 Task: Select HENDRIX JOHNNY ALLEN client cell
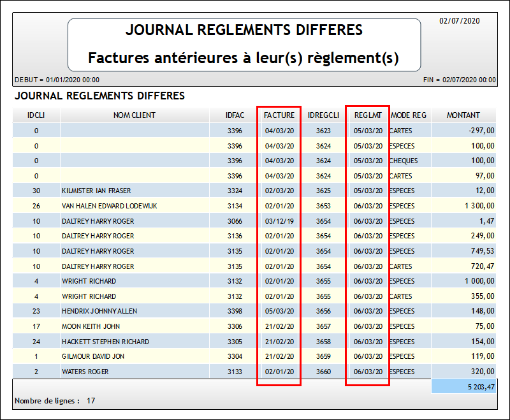click(x=99, y=311)
